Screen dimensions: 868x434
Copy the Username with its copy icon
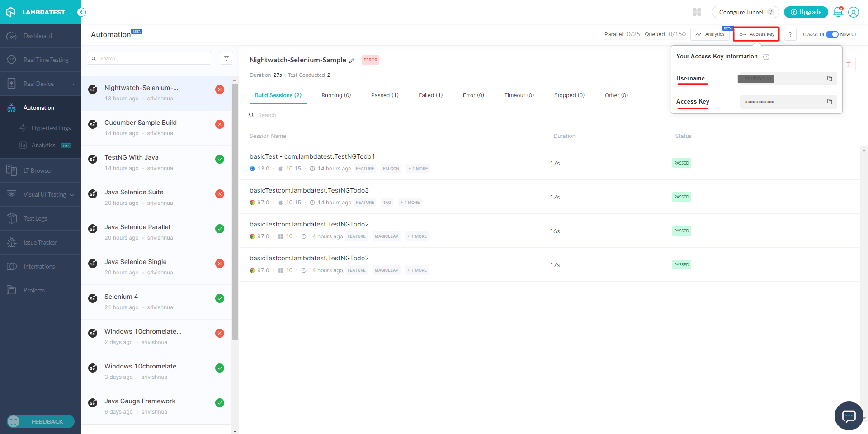click(830, 79)
